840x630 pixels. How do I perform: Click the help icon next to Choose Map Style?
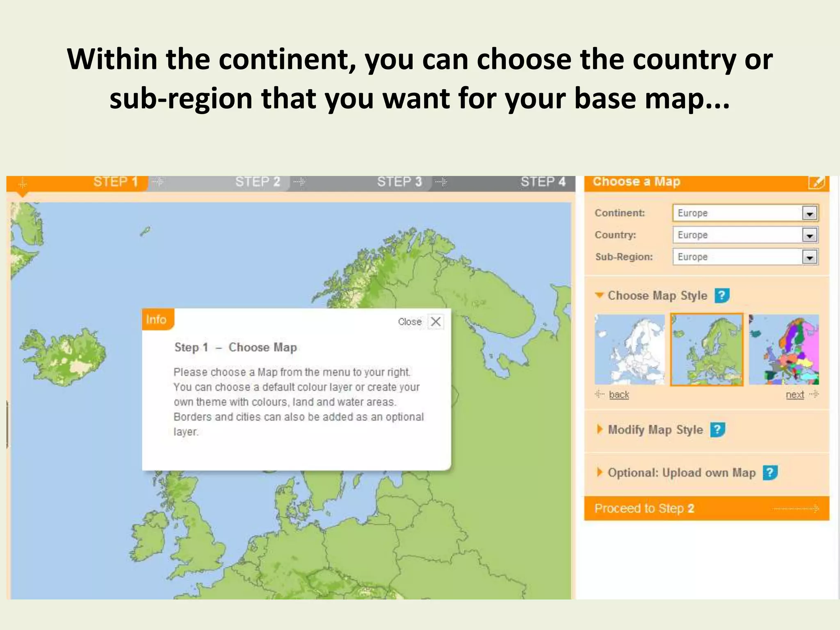722,295
